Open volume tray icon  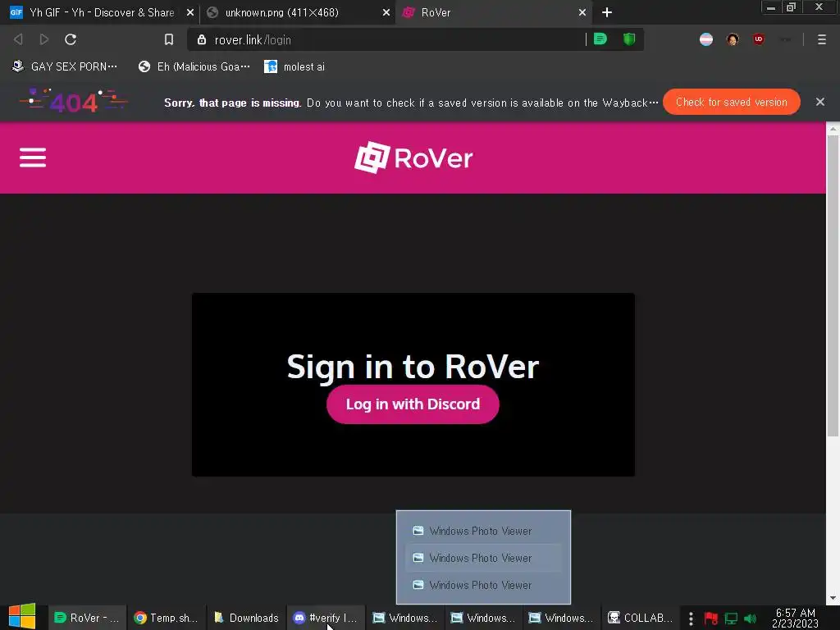[x=751, y=619]
